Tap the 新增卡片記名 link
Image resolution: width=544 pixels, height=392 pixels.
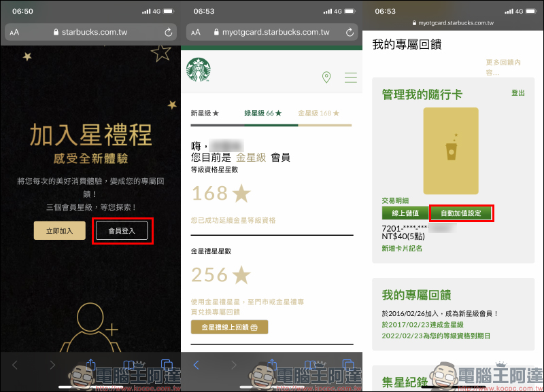(402, 248)
